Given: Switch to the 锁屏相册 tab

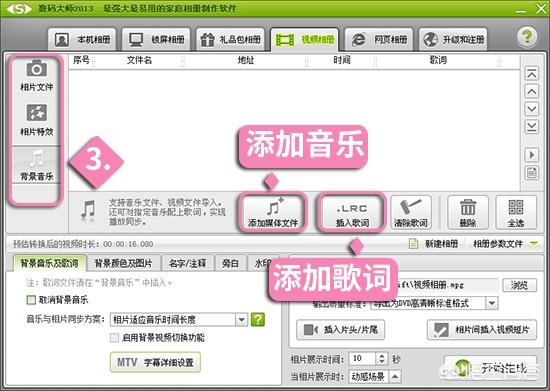Looking at the screenshot, I should (x=156, y=39).
